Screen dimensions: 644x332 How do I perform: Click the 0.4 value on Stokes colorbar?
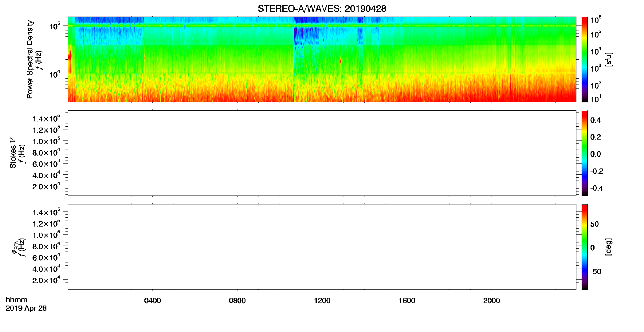tap(595, 120)
